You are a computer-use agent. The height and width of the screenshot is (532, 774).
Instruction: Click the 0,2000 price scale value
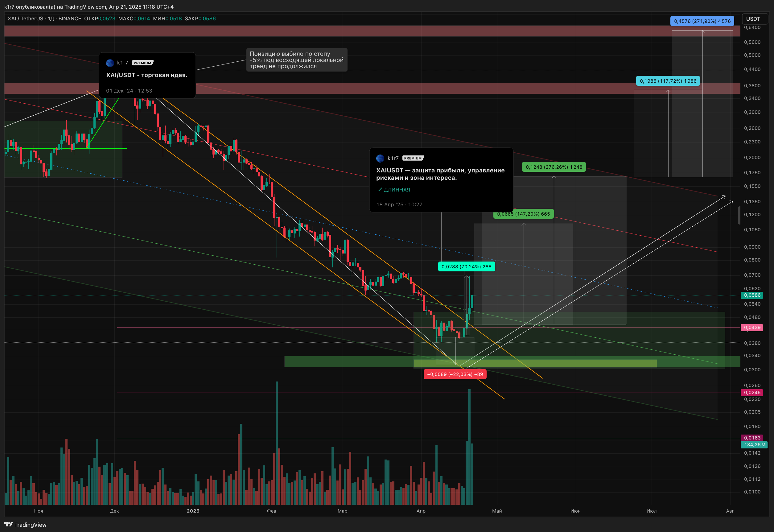(752, 158)
